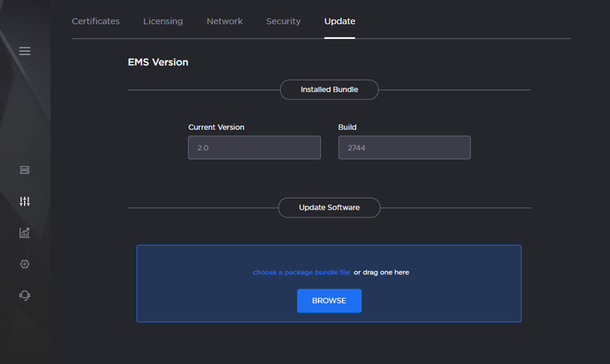Click the Current Version label text
This screenshot has height=364, width=610.
[x=216, y=127]
